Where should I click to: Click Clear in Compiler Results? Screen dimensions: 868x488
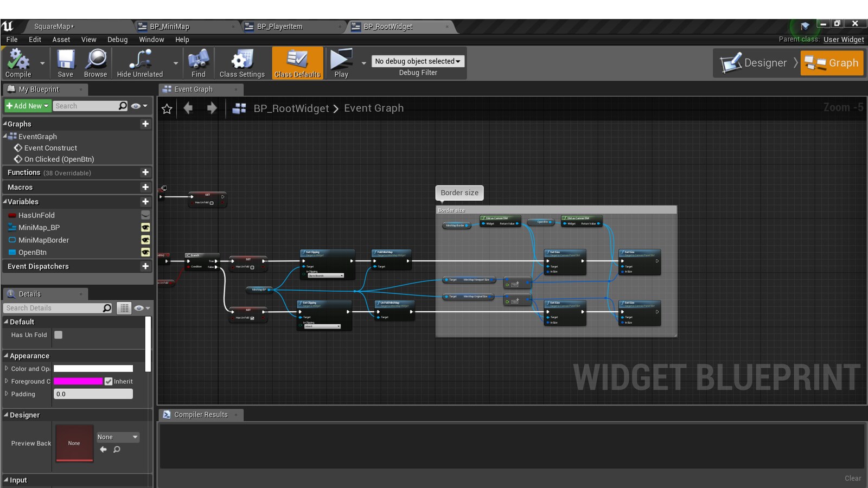[x=853, y=478]
